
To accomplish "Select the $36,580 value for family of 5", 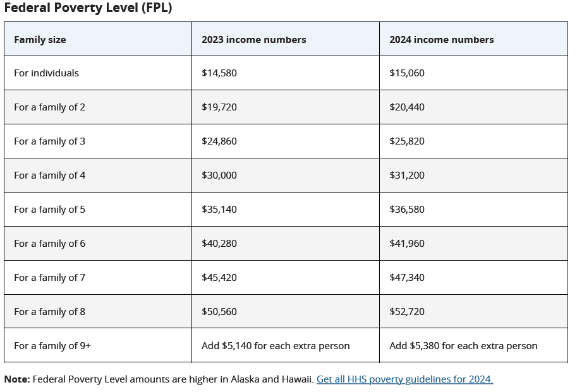I will click(407, 210).
